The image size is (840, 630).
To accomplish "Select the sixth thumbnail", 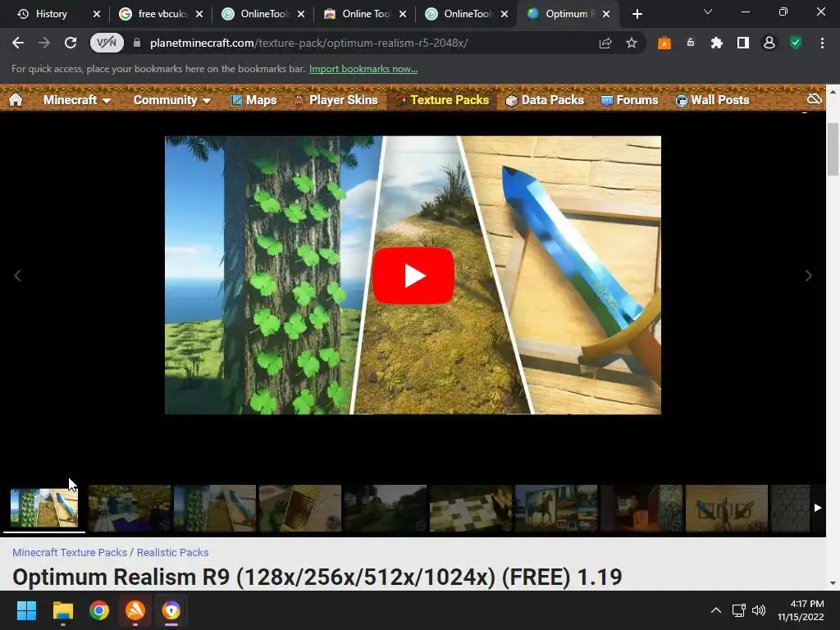I will (471, 508).
